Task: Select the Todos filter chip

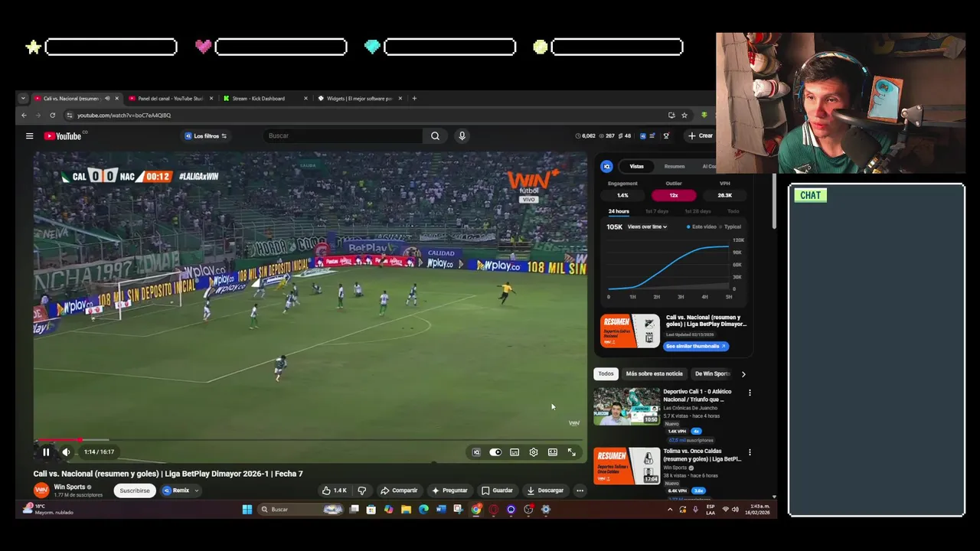Action: [x=606, y=373]
